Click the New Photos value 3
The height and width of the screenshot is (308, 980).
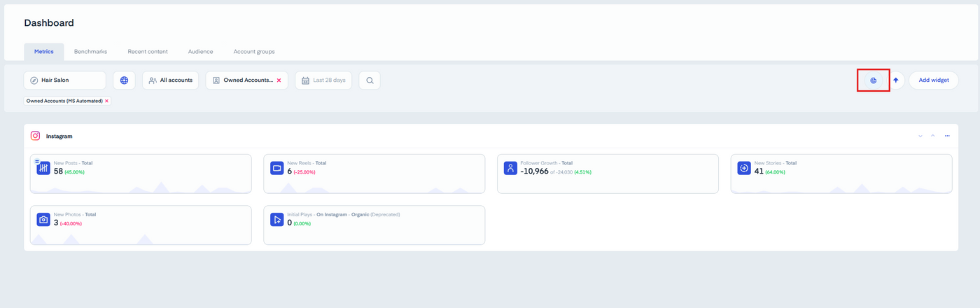56,223
